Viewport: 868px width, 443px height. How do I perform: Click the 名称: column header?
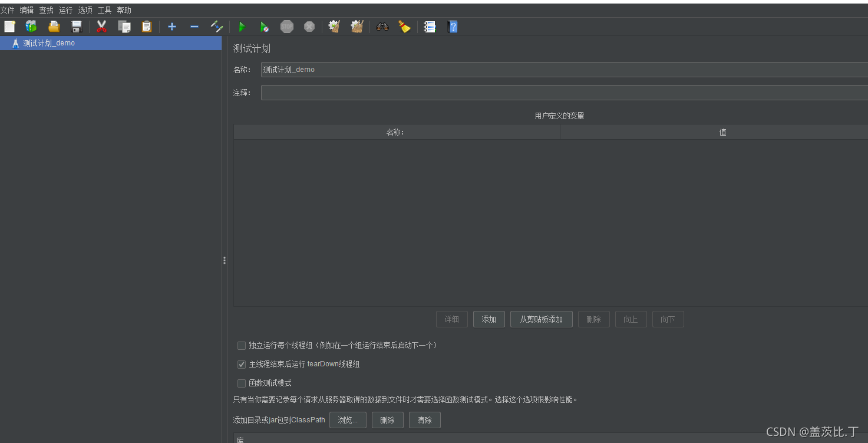click(x=397, y=132)
